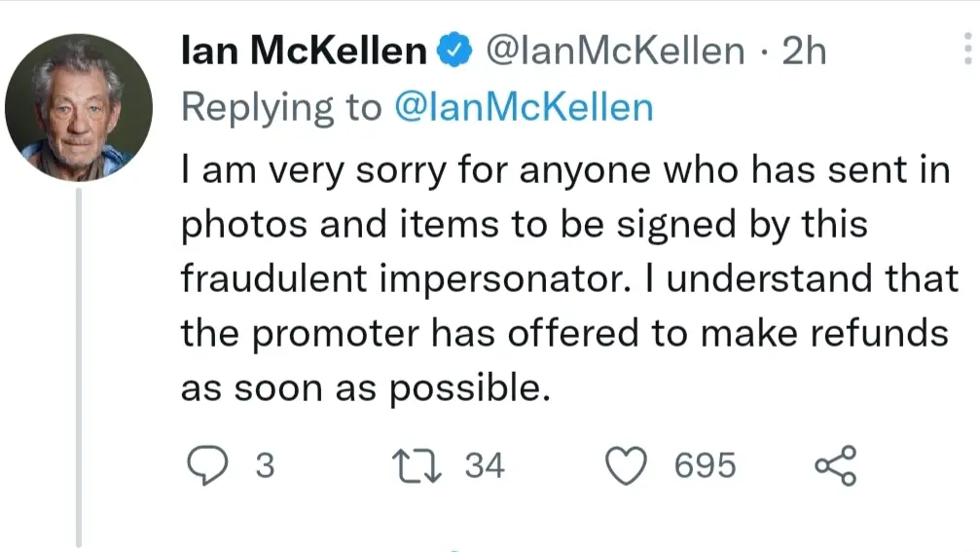Click the reply count number 3
This screenshot has height=552, width=980.
[x=265, y=465]
